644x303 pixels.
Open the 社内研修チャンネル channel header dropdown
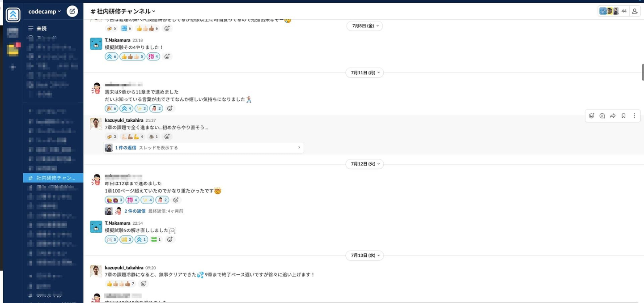[123, 11]
